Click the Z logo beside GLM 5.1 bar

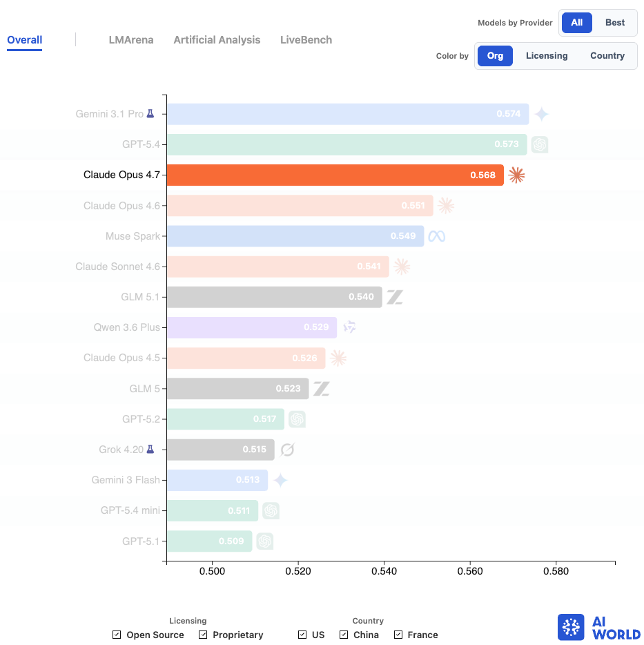[x=395, y=297]
